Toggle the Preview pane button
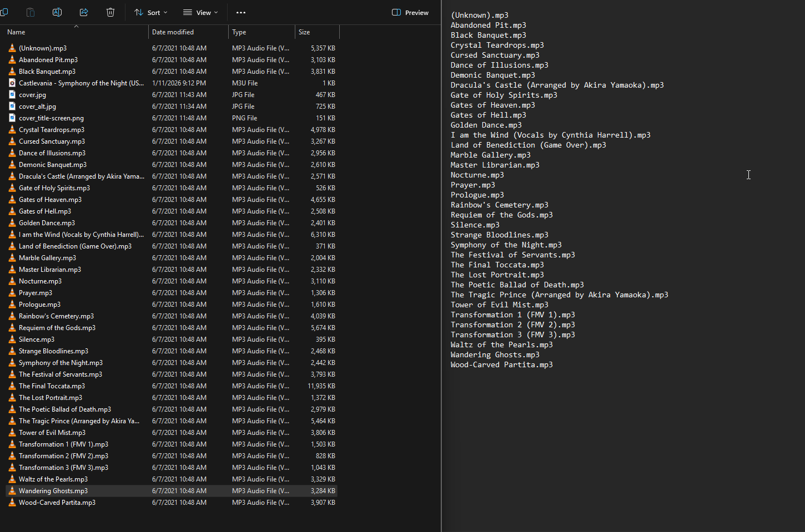The image size is (805, 532). tap(410, 12)
